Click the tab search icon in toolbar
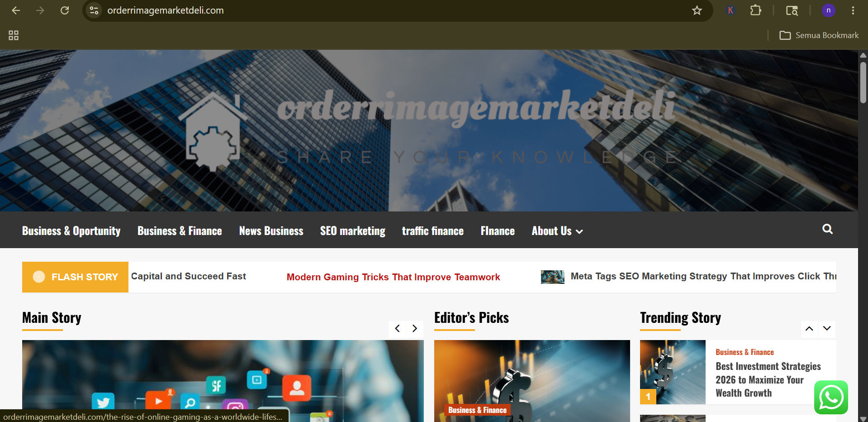The width and height of the screenshot is (868, 422). coord(792,10)
